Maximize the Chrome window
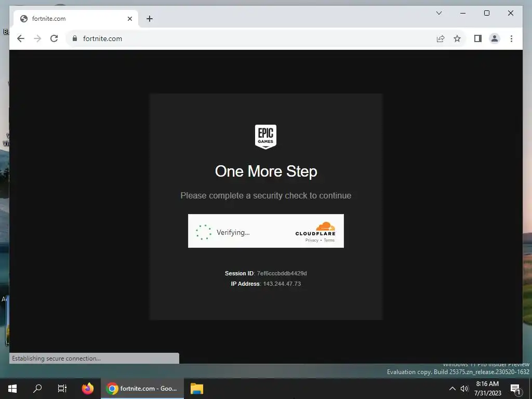The height and width of the screenshot is (399, 532). (486, 13)
